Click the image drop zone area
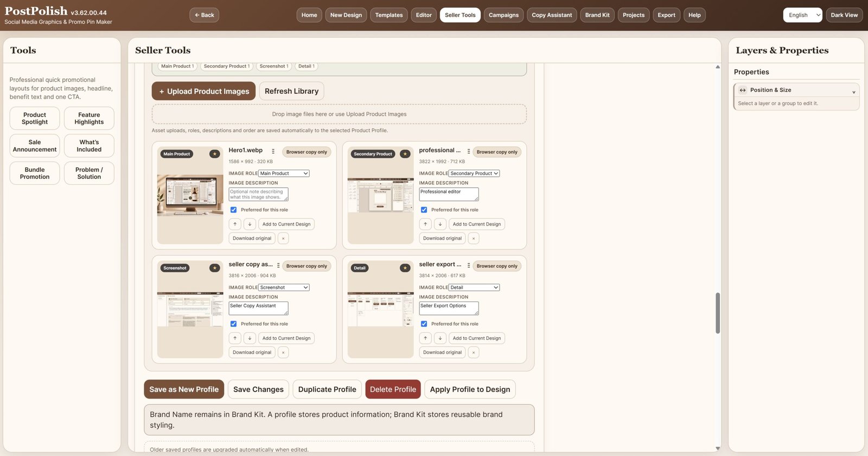868x456 pixels. (339, 114)
